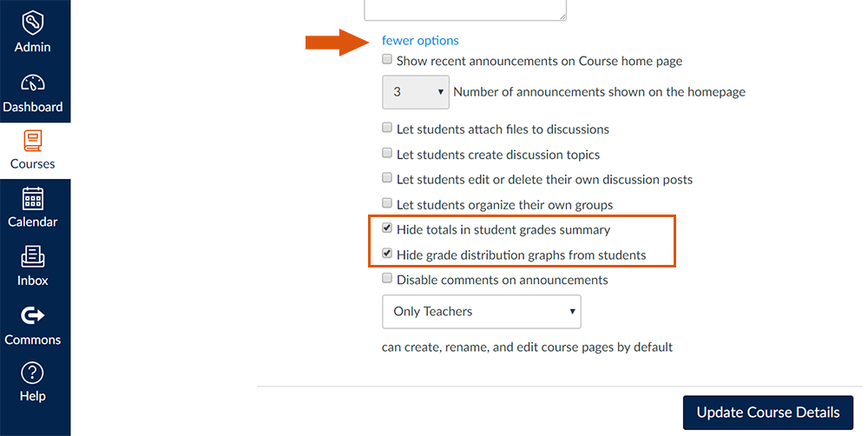This screenshot has width=868, height=436.
Task: Uncheck Hide grade distribution graphs from students
Action: pyautogui.click(x=387, y=254)
